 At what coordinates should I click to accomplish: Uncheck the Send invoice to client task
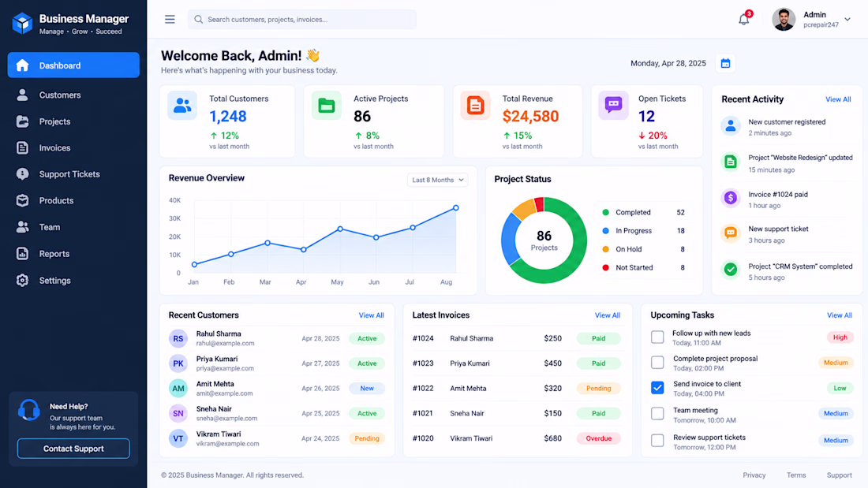(x=657, y=388)
